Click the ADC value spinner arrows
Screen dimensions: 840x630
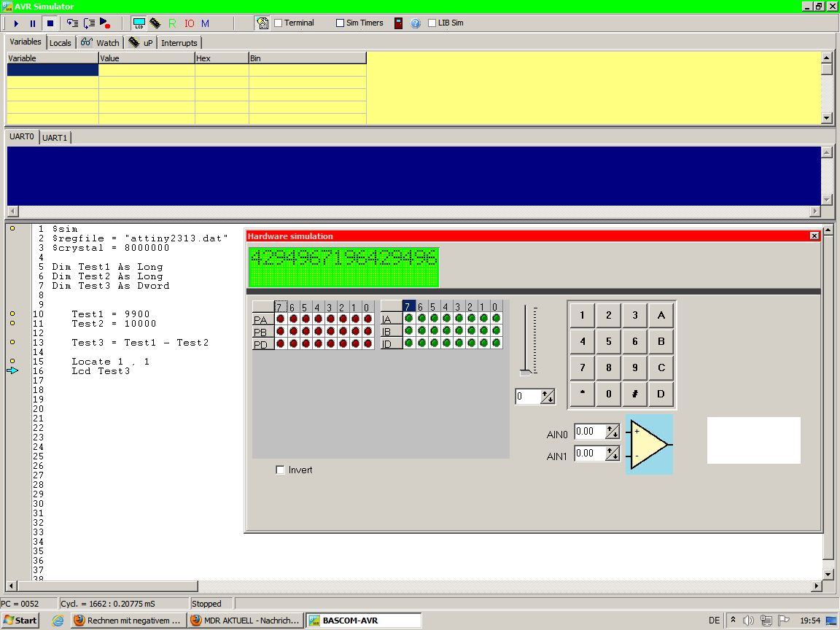click(548, 397)
